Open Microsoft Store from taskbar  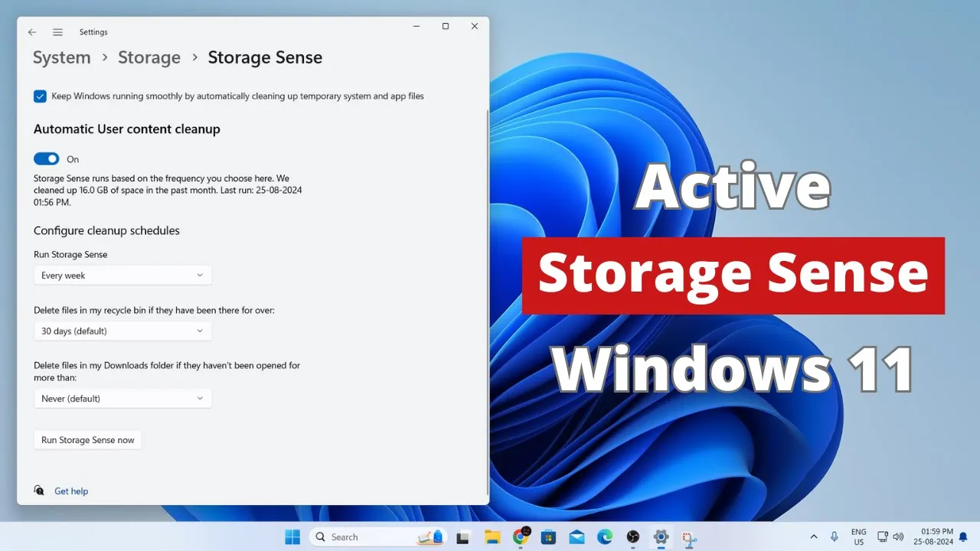(548, 537)
